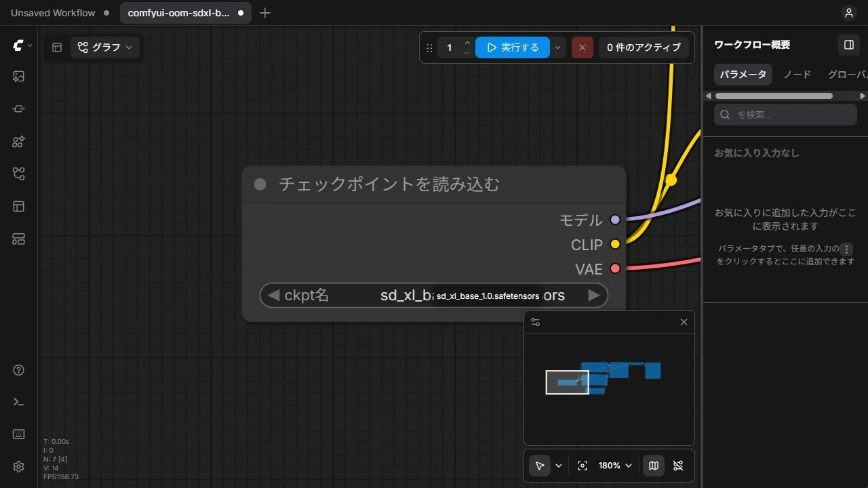Open the 180% zoom dropdown
Image resolution: width=868 pixels, height=488 pixels.
(614, 466)
